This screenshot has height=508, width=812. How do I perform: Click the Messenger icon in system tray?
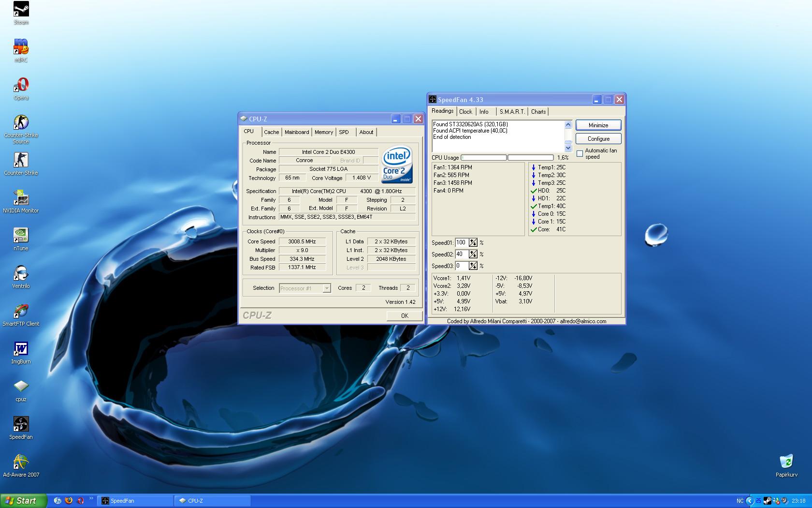[776, 501]
